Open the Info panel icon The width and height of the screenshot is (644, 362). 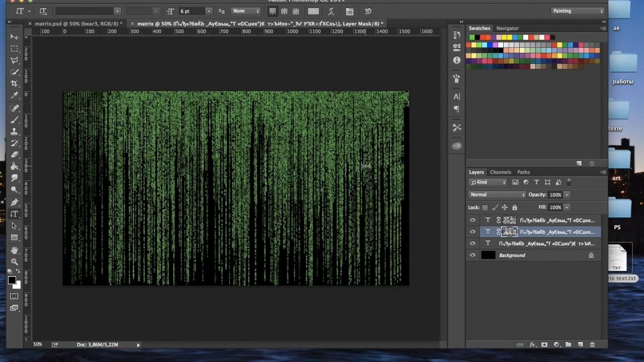[x=457, y=60]
